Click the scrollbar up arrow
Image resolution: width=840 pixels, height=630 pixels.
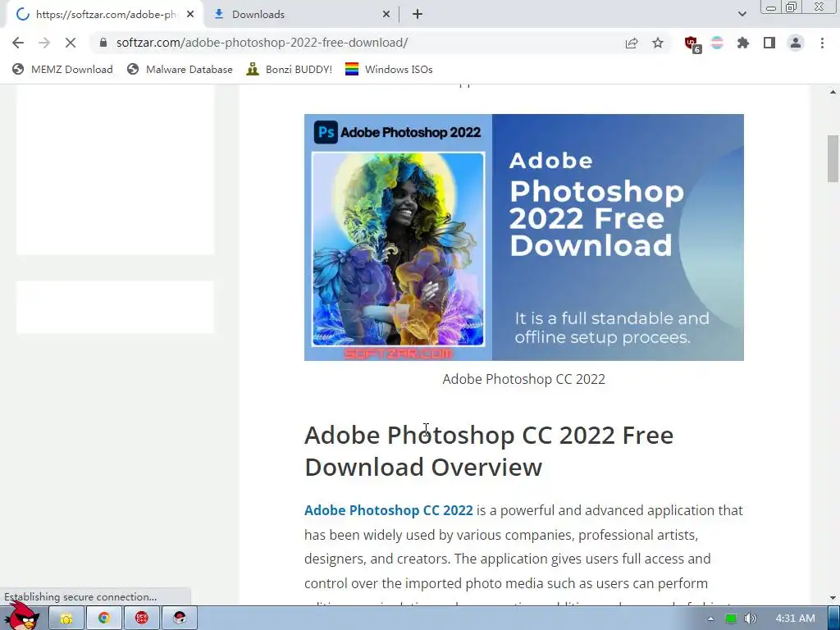833,92
